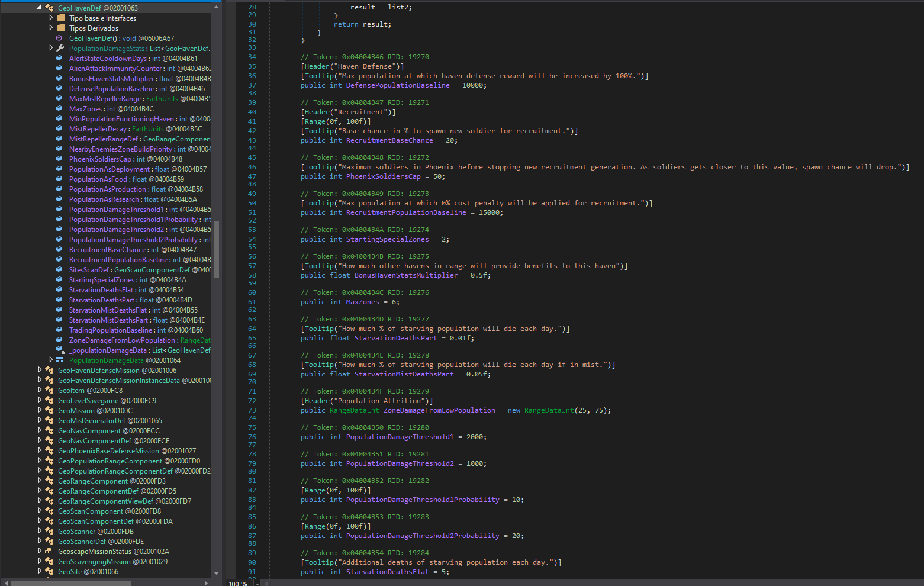This screenshot has width=924, height=586.
Task: Click the class icon of GeoScanner
Action: pyautogui.click(x=49, y=531)
